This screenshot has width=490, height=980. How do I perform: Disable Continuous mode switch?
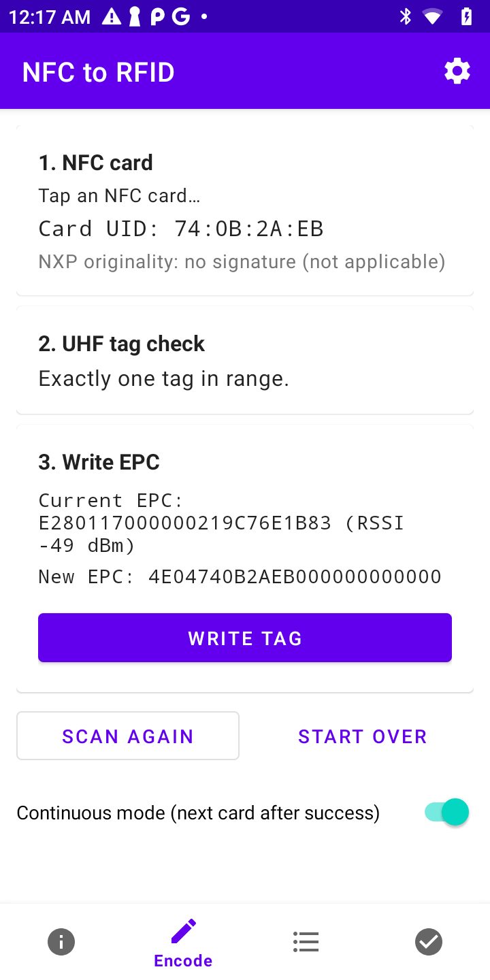point(447,812)
